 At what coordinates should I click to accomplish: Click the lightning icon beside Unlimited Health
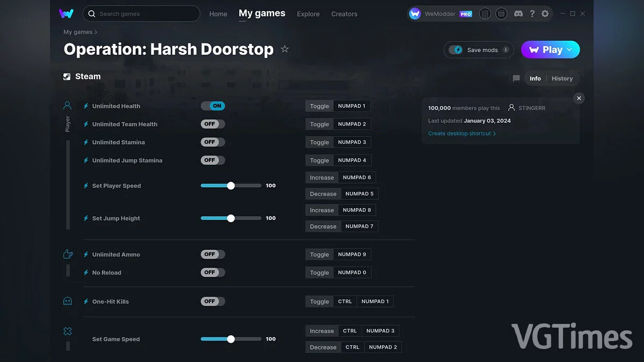click(86, 106)
